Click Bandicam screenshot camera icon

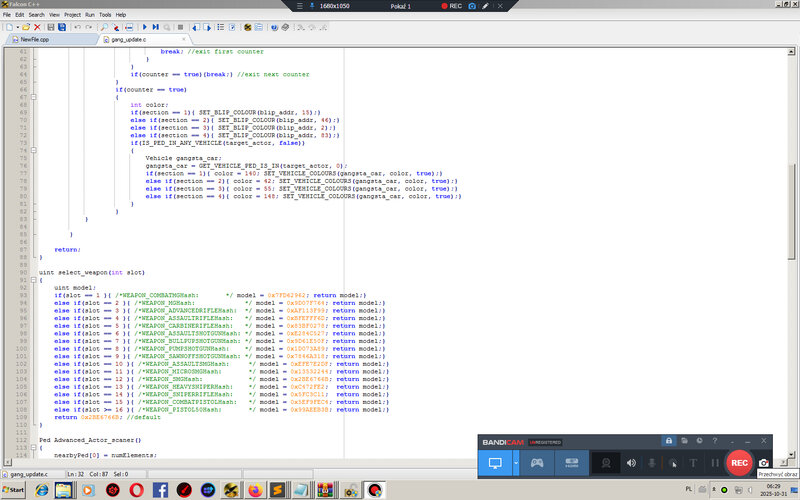click(x=764, y=463)
